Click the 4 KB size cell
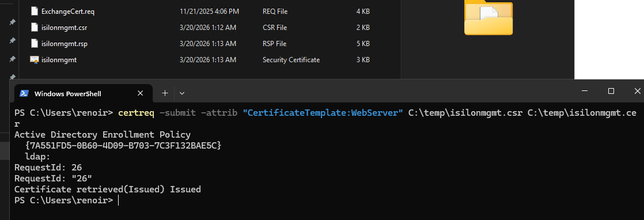The image size is (644, 220). pyautogui.click(x=363, y=12)
